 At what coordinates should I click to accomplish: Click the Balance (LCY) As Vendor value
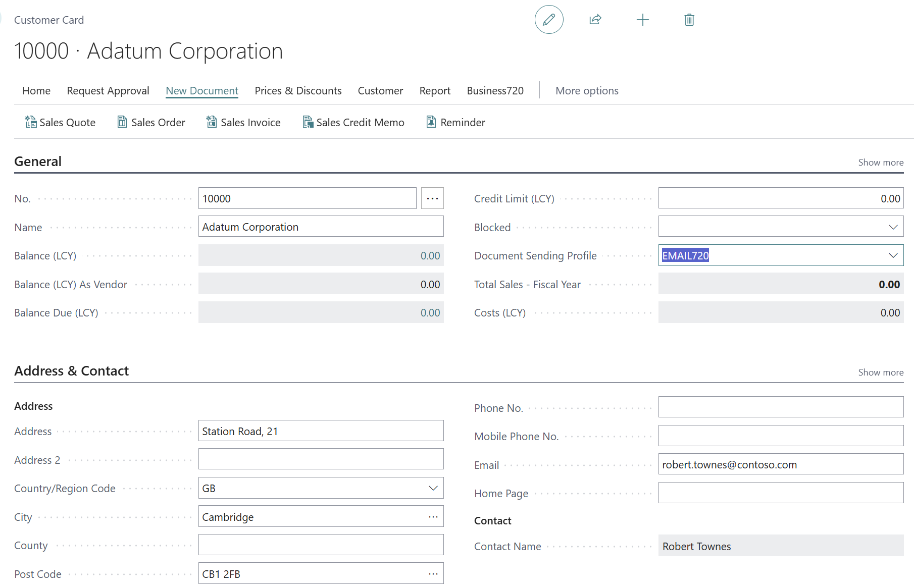430,285
